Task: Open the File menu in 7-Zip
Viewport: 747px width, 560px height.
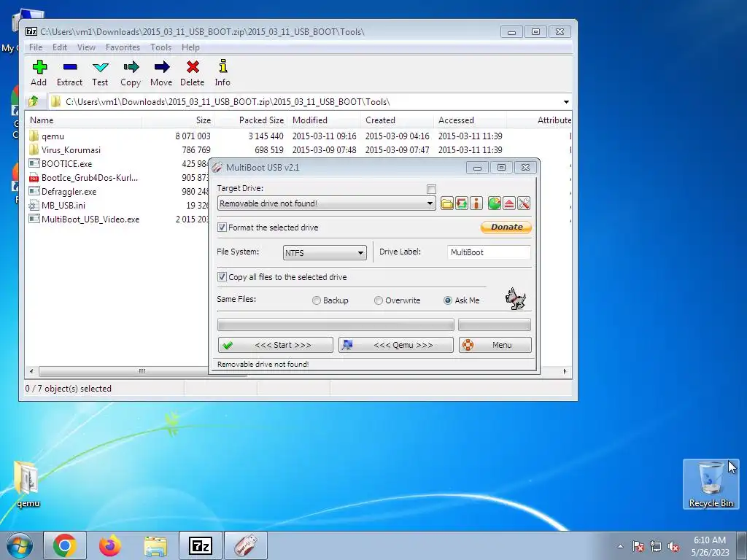Action: click(x=36, y=47)
